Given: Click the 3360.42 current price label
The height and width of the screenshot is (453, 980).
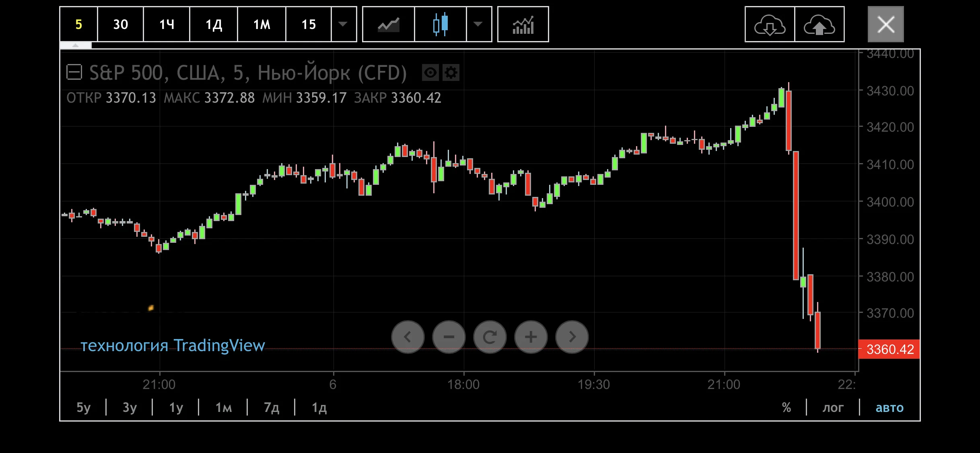Looking at the screenshot, I should tap(889, 349).
